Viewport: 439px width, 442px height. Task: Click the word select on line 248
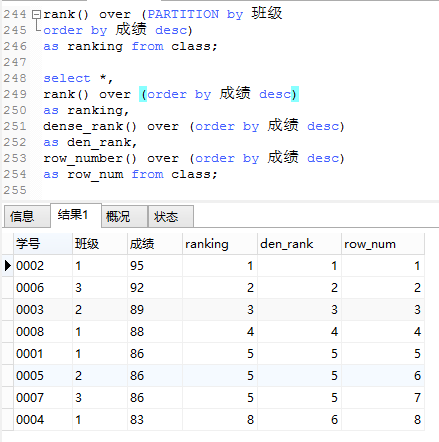[67, 78]
